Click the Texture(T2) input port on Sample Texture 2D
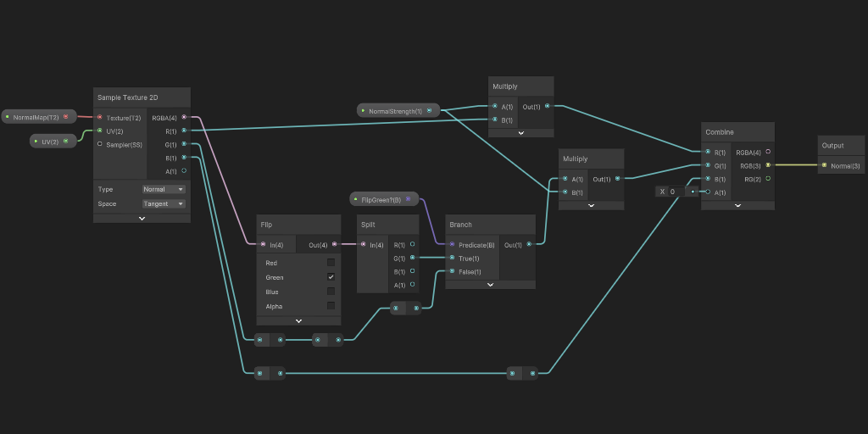This screenshot has width=868, height=434. [x=99, y=117]
